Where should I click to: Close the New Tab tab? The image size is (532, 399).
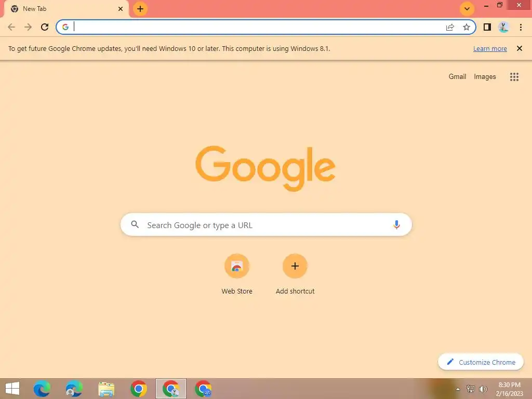121,9
